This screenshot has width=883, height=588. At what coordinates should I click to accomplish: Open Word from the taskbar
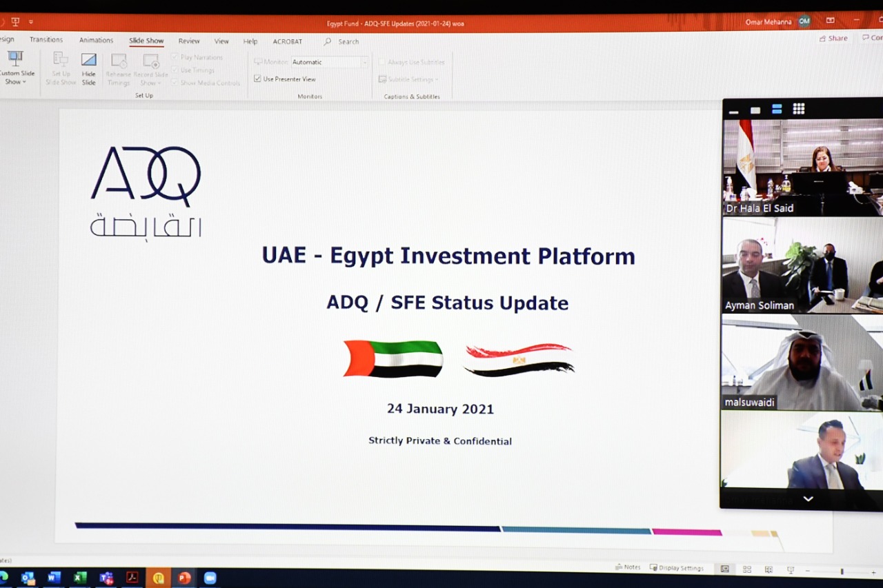pos(54,578)
